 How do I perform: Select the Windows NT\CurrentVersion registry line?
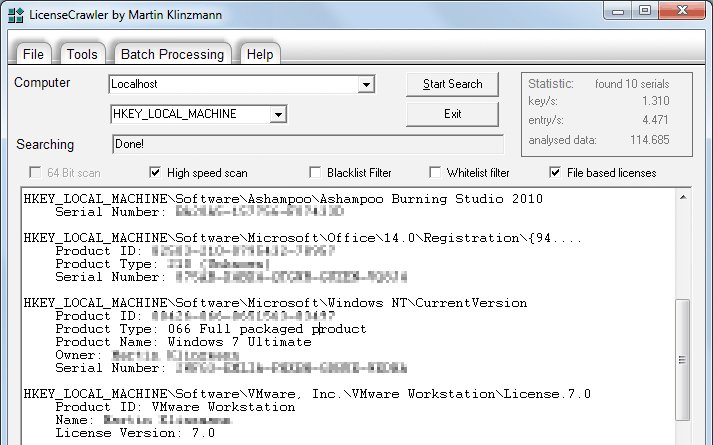[276, 303]
